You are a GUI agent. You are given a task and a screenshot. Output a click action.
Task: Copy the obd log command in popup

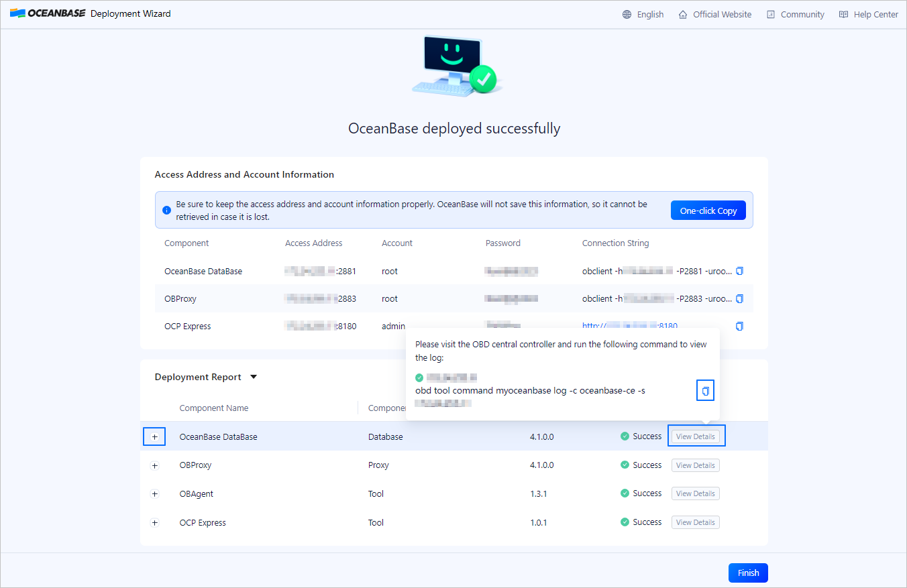click(x=705, y=390)
